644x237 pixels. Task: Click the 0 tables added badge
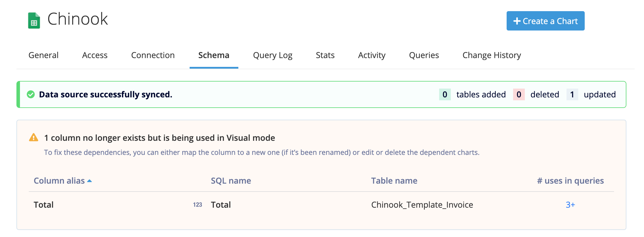point(445,94)
